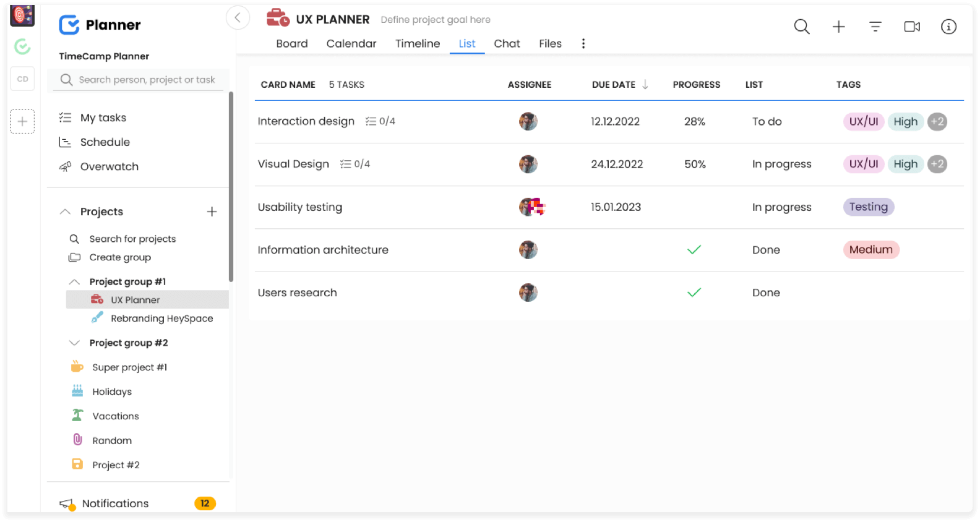980x522 pixels.
Task: Start a video call with camera icon
Action: coord(912,27)
